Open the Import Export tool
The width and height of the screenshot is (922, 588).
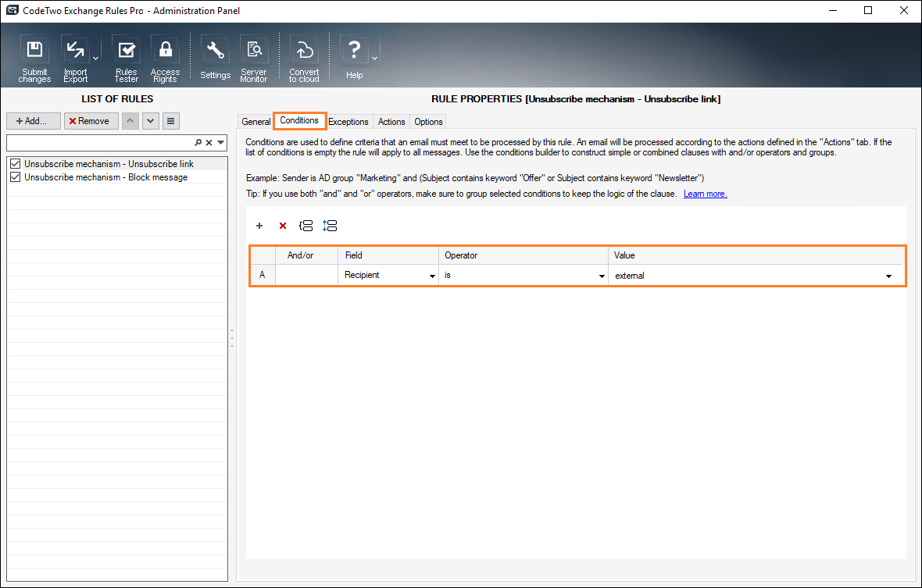tap(75, 58)
